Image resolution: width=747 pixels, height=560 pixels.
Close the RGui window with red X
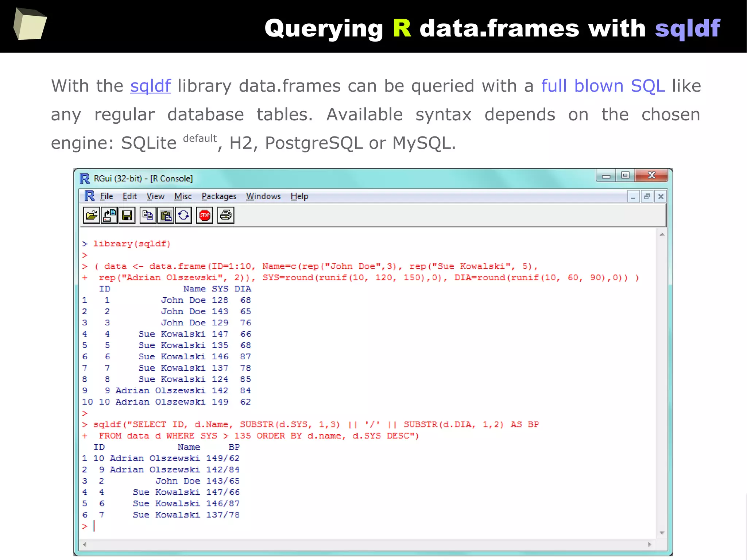651,175
